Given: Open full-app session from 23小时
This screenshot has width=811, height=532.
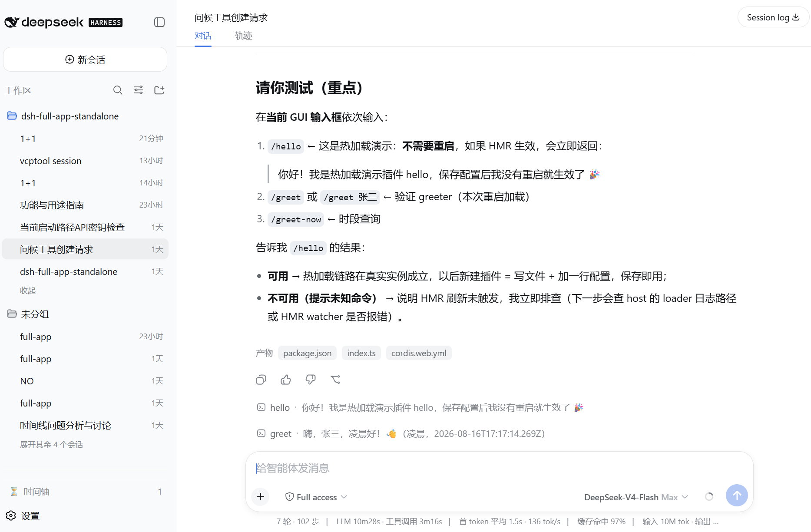Looking at the screenshot, I should [85, 337].
